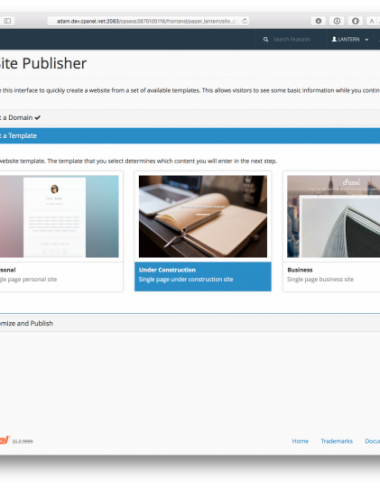Click the LANTERN user profile icon

tap(334, 39)
